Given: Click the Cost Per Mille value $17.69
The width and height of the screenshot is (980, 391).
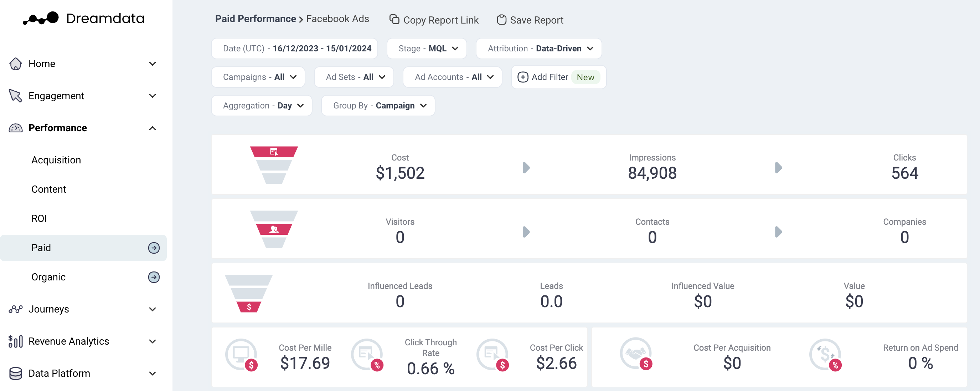Looking at the screenshot, I should (305, 363).
